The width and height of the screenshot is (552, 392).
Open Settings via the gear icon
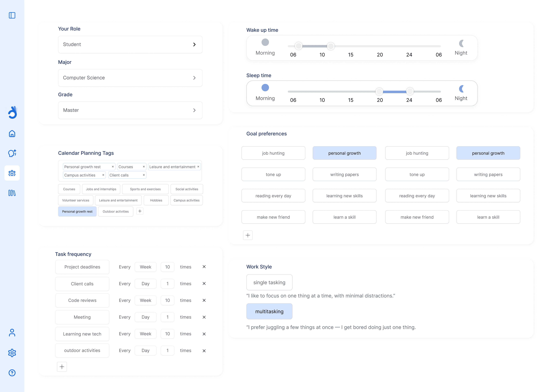click(12, 353)
